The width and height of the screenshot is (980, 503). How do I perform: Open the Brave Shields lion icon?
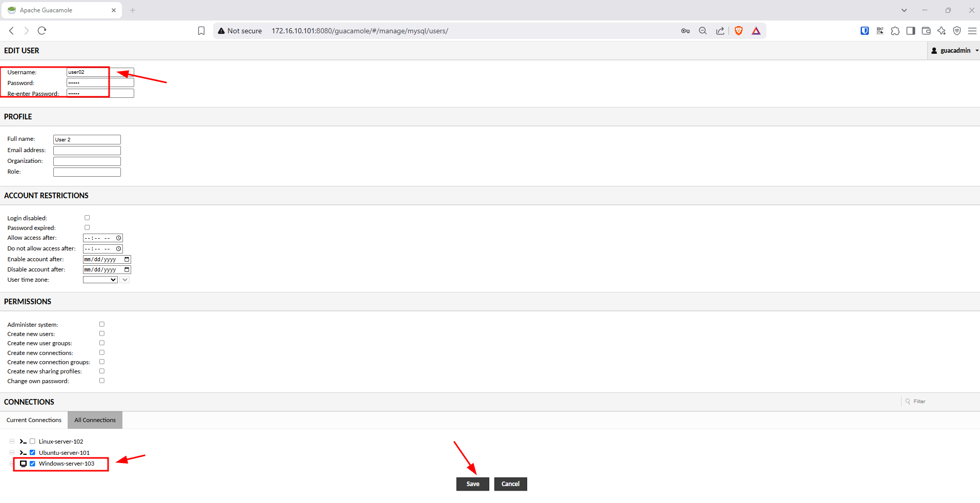[x=739, y=31]
